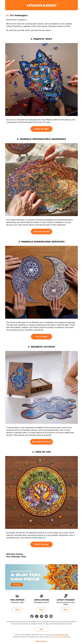Click Join for the Facebook fans group
The image size is (83, 644).
41,629
